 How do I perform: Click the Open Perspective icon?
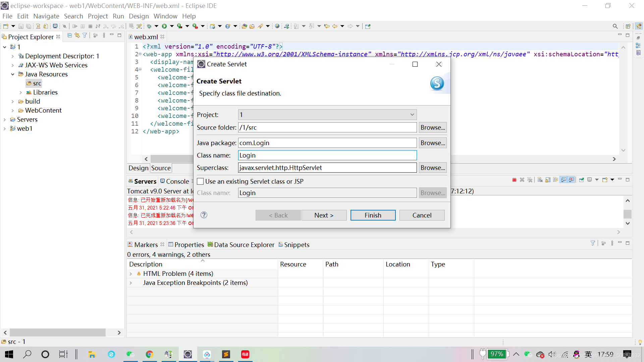[x=628, y=26]
